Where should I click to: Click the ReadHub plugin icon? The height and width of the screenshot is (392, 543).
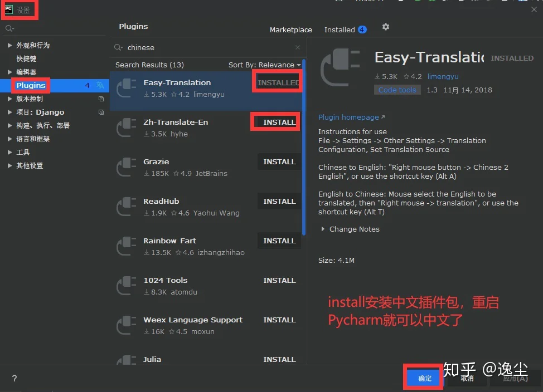127,207
